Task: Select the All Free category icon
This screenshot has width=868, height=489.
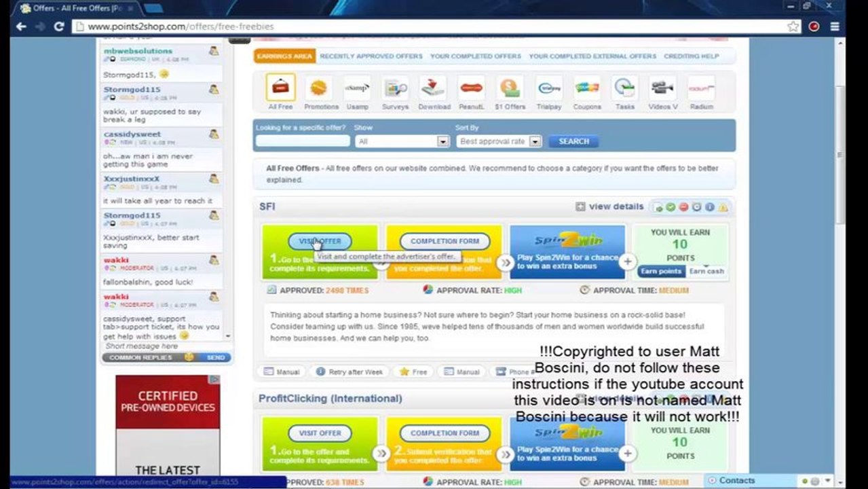Action: 280,88
